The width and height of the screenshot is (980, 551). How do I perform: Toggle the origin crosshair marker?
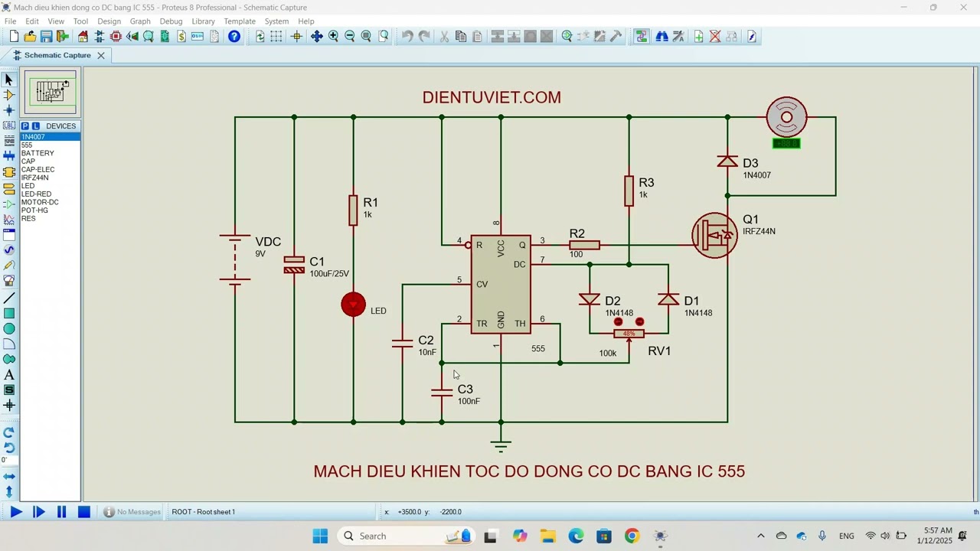tap(296, 36)
